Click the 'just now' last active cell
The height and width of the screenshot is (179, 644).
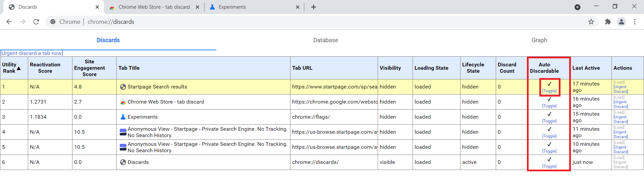tap(591, 162)
